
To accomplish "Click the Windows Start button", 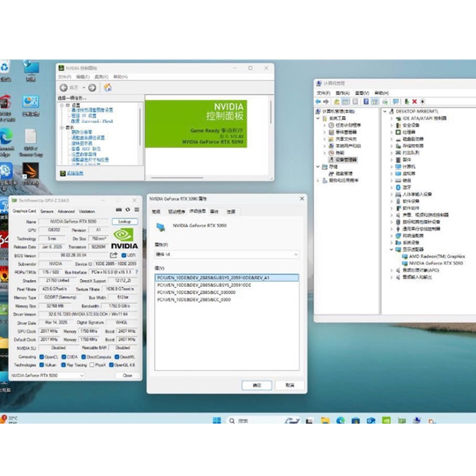I will (x=217, y=421).
